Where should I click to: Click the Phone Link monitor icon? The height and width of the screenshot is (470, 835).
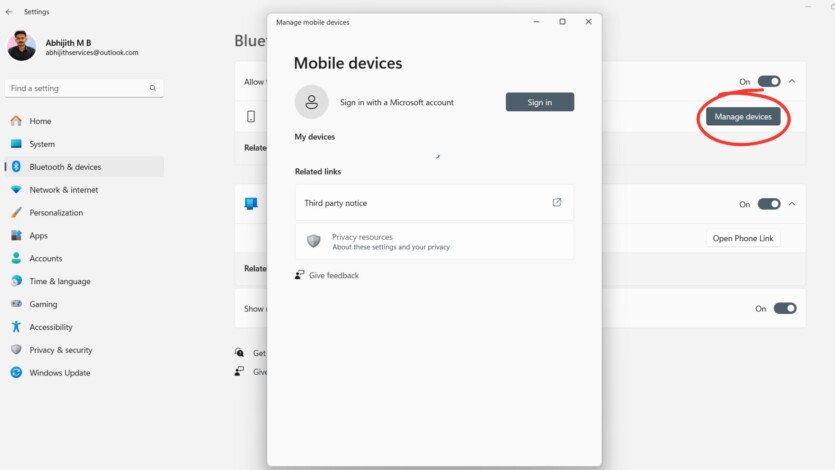251,203
